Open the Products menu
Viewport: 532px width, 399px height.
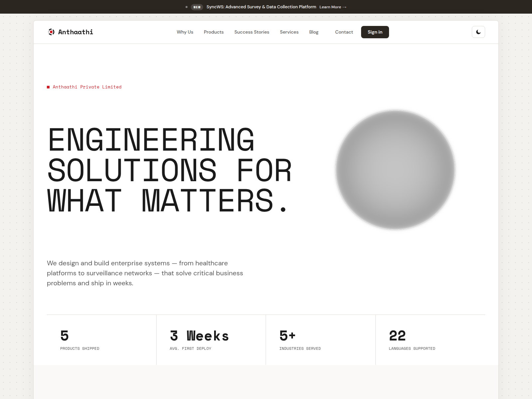[x=213, y=32]
